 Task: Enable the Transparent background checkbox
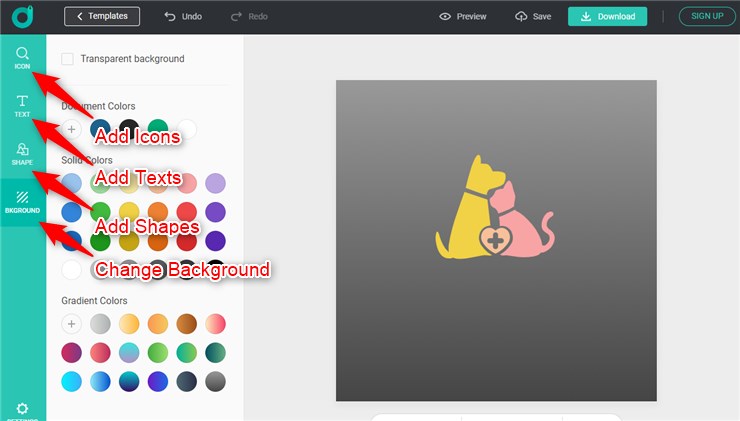[67, 59]
